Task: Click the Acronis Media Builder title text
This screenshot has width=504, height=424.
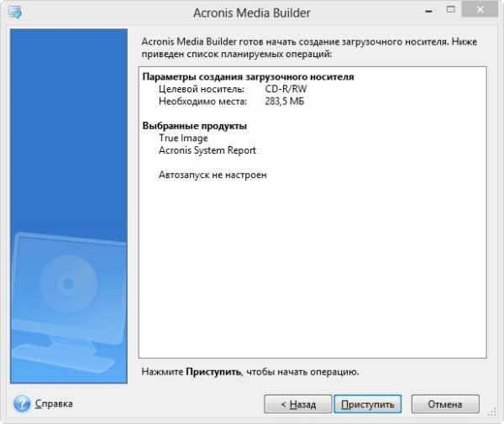Action: [251, 13]
